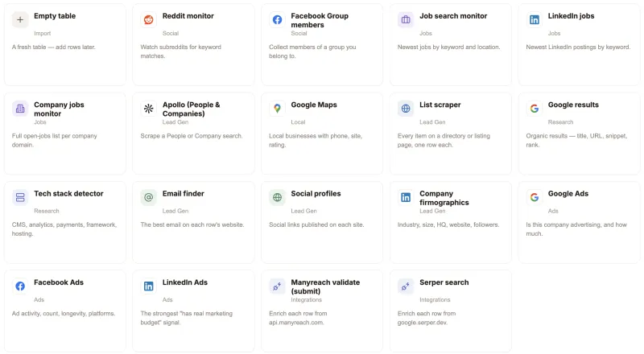Screen dimensions: 644x354
Task: Click the server icon on Tech stack detector
Action: (20, 197)
